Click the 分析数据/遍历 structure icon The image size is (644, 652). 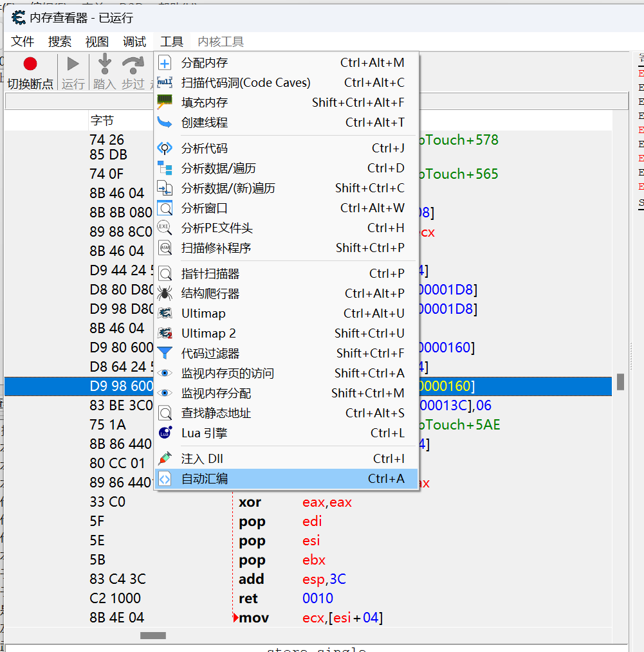coord(165,168)
